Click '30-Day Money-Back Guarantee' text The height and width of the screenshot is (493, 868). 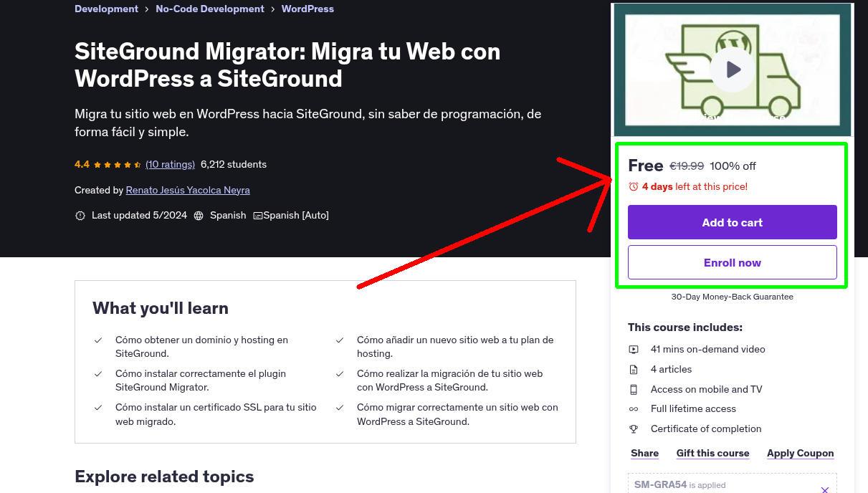click(x=733, y=297)
